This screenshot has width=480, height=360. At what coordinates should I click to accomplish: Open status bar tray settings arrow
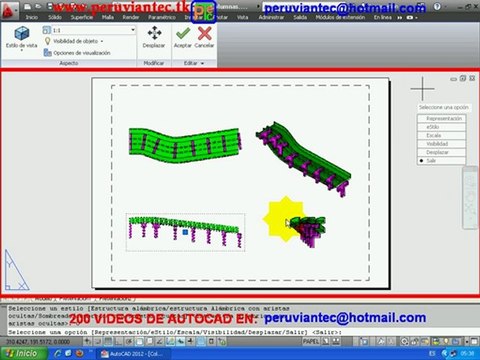point(467,341)
